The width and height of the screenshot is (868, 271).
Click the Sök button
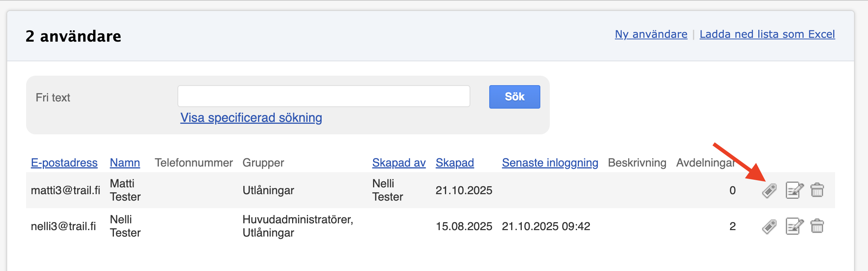pyautogui.click(x=515, y=97)
